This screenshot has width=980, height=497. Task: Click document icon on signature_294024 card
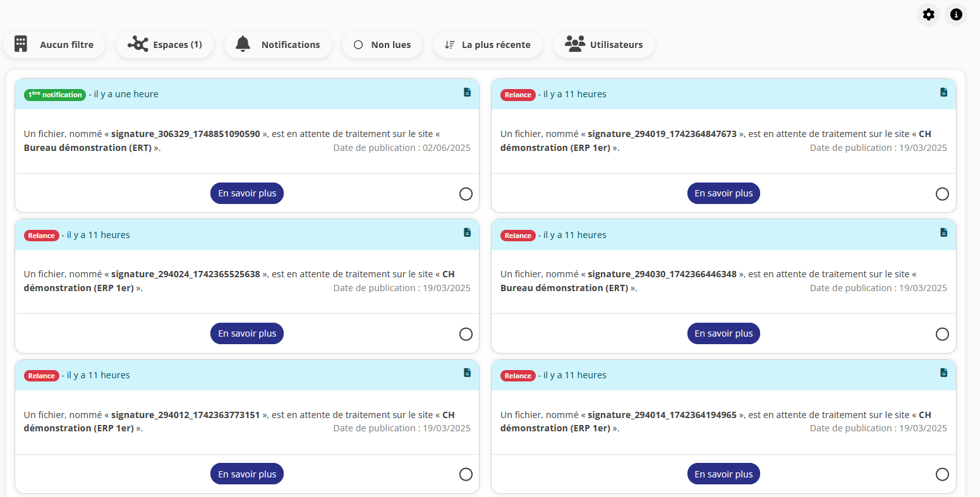pos(468,232)
